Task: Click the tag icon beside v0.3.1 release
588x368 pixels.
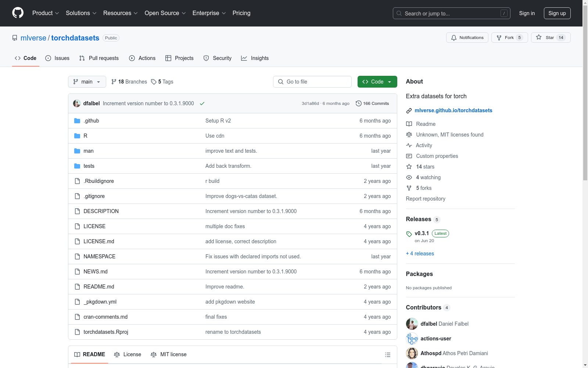Action: 409,234
